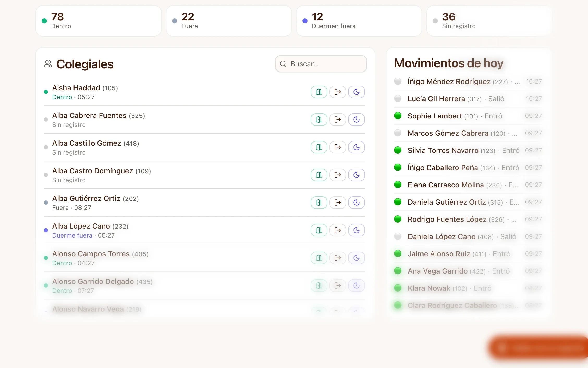Register exit for Alba López Cano
Image resolution: width=588 pixels, height=368 pixels.
point(338,230)
